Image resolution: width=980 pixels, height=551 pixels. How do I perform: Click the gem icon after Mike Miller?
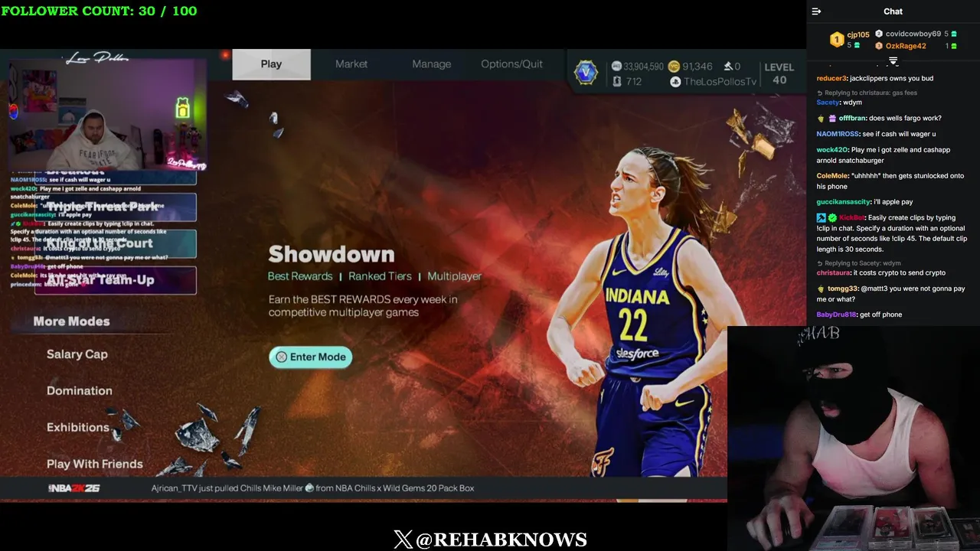click(309, 488)
